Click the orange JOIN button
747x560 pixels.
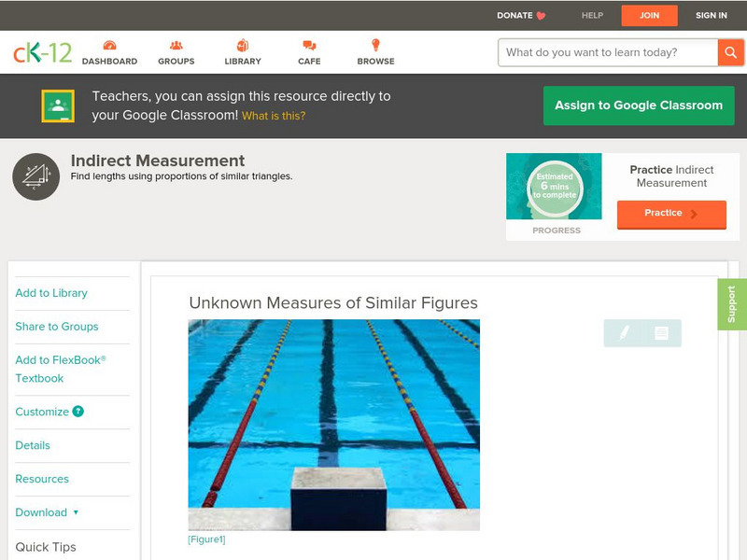pyautogui.click(x=649, y=16)
